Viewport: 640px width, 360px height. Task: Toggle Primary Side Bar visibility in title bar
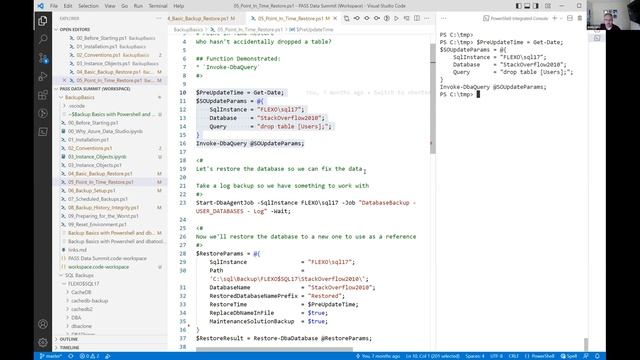518,6
